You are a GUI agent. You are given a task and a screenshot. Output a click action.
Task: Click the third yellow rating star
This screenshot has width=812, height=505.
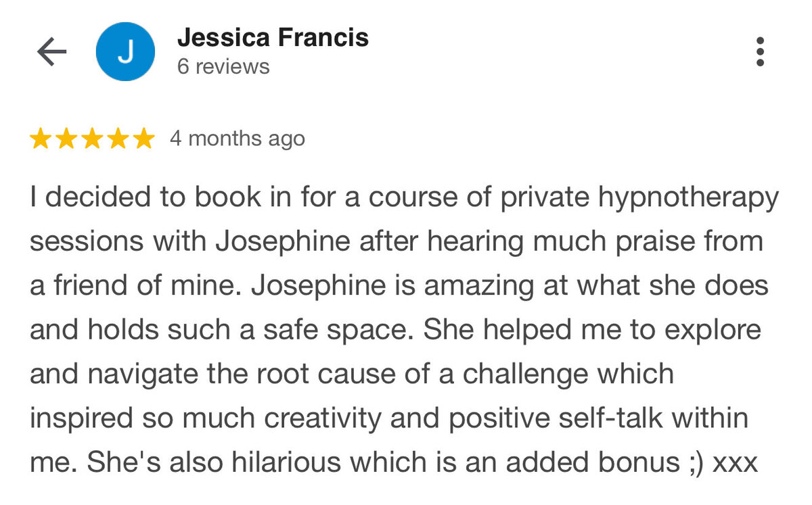[x=92, y=139]
